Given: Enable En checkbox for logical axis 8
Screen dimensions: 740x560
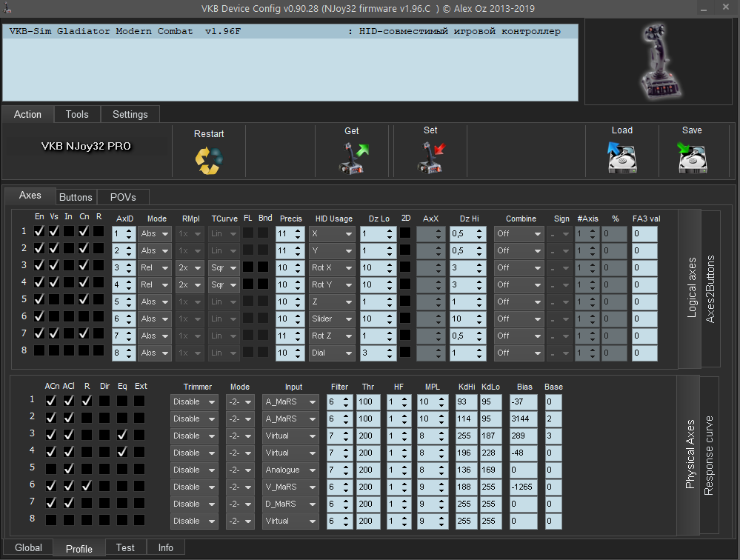Looking at the screenshot, I should click(x=39, y=350).
